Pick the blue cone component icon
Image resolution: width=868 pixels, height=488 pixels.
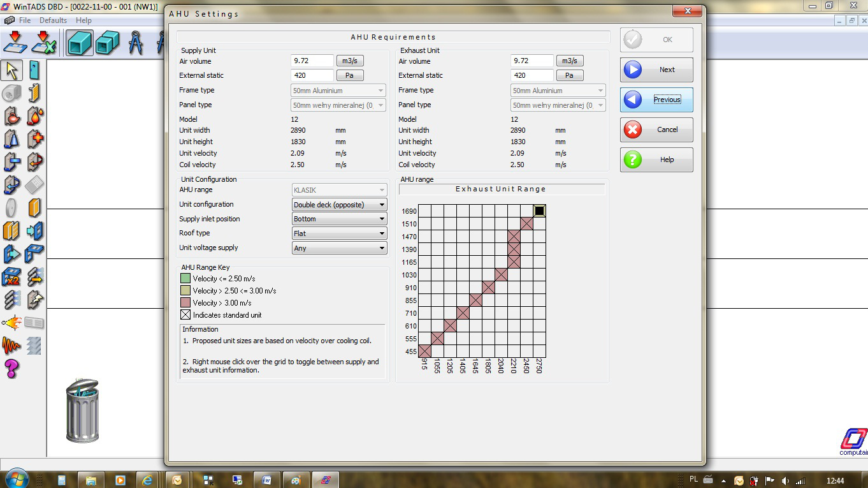[12, 139]
